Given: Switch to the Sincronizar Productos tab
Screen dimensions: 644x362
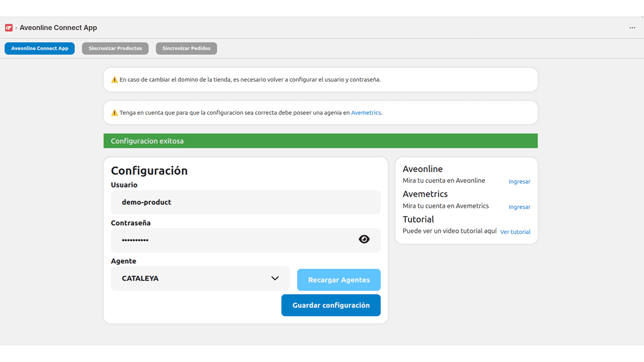Looking at the screenshot, I should pyautogui.click(x=115, y=48).
